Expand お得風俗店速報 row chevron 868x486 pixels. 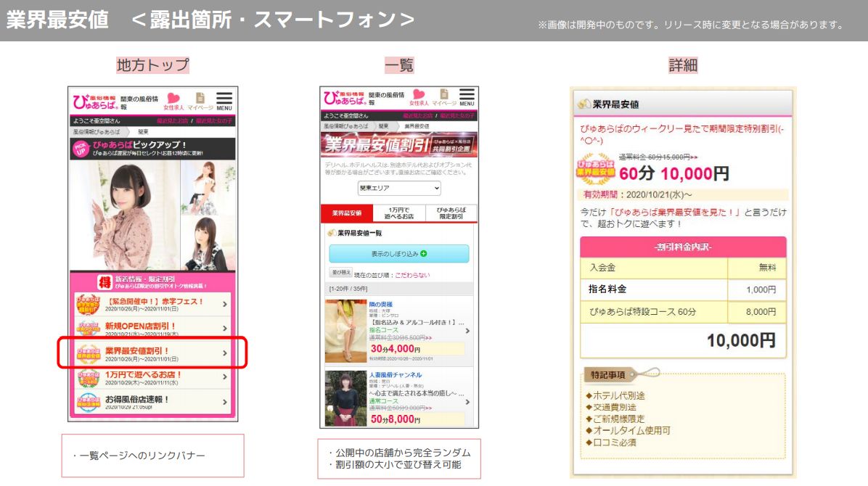225,402
